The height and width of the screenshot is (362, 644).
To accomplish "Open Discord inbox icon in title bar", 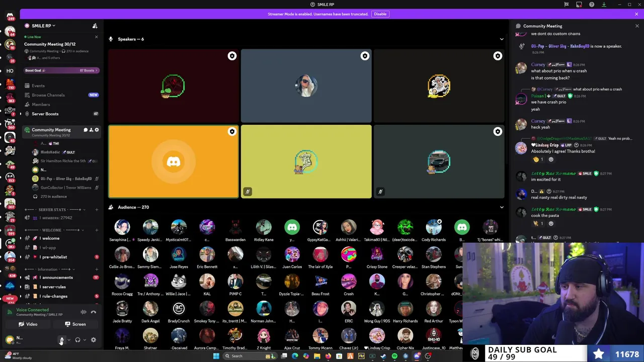I will (x=579, y=5).
